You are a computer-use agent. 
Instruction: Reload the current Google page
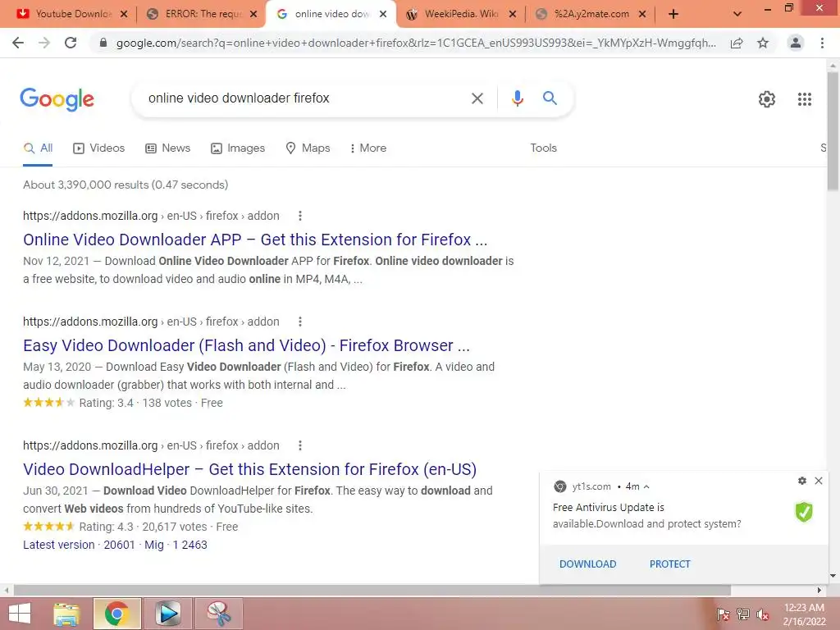71,43
